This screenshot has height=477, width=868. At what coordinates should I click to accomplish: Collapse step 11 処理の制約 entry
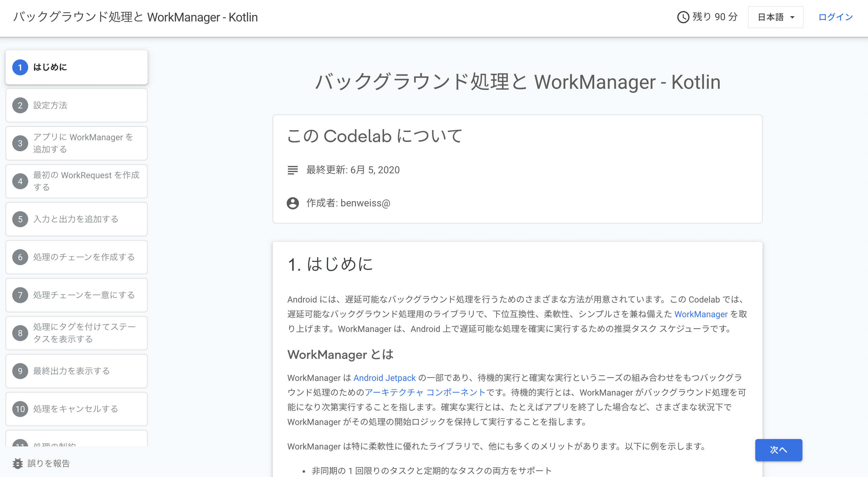point(21,445)
